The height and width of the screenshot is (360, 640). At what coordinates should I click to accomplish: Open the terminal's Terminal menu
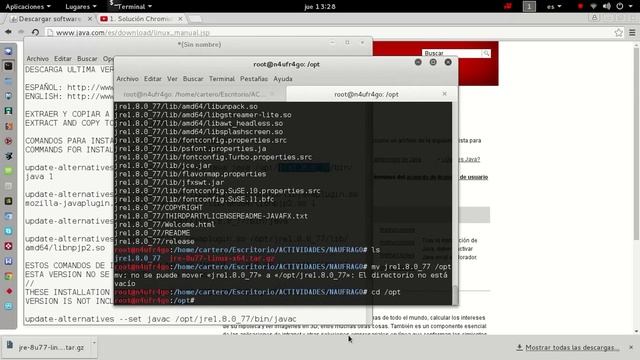pos(222,79)
